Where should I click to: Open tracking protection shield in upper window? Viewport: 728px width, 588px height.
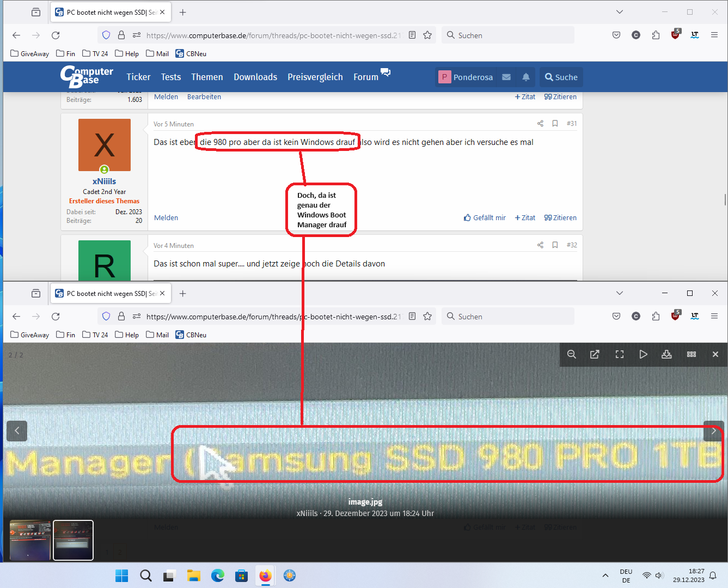106,35
